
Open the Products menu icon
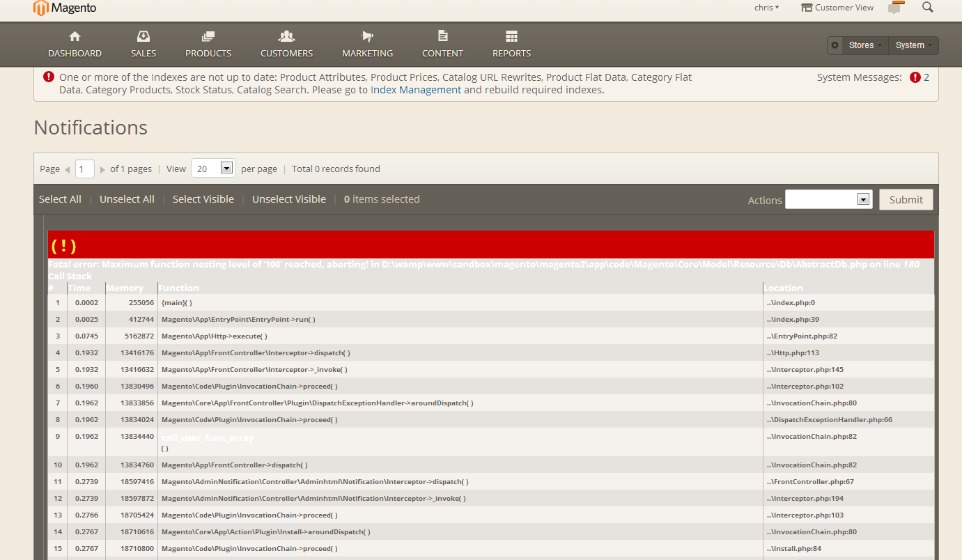pyautogui.click(x=208, y=36)
